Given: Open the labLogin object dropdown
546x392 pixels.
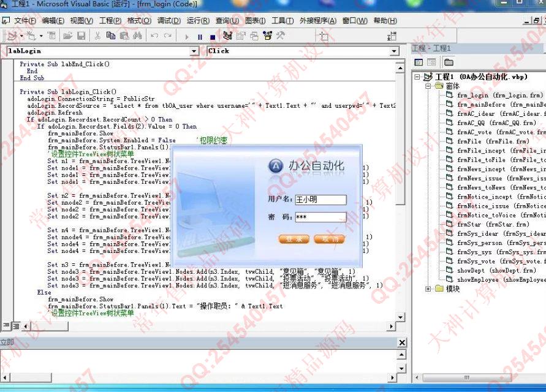Looking at the screenshot, I should [194, 51].
